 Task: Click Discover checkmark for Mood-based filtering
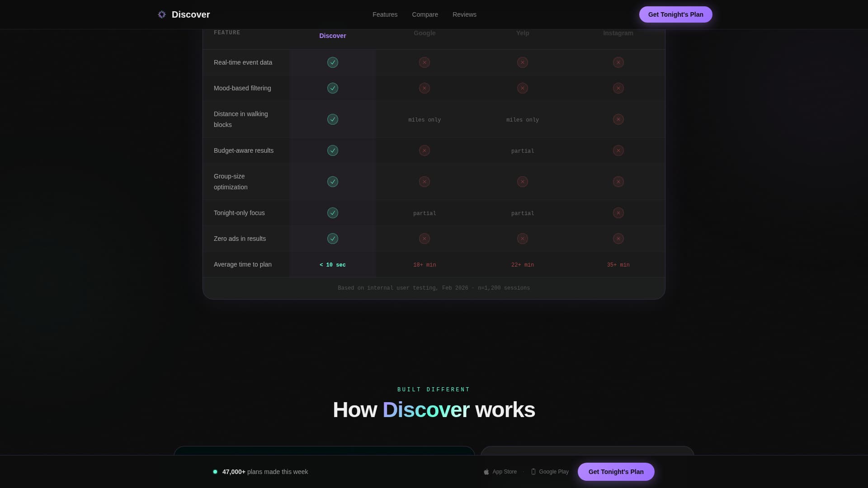click(x=333, y=88)
